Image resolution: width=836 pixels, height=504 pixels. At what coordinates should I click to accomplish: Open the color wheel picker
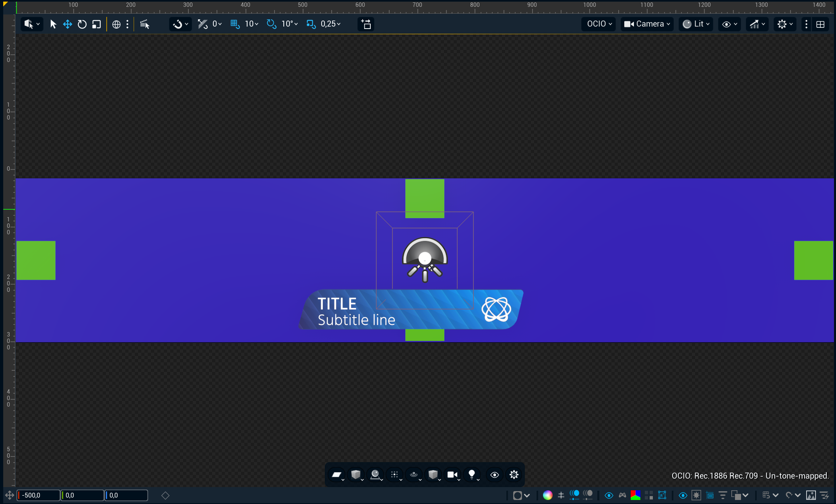pyautogui.click(x=547, y=496)
